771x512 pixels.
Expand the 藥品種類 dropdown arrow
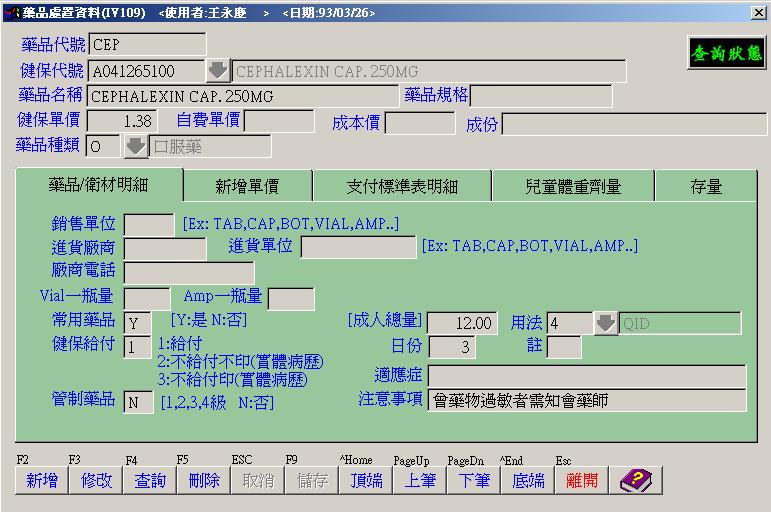click(135, 146)
